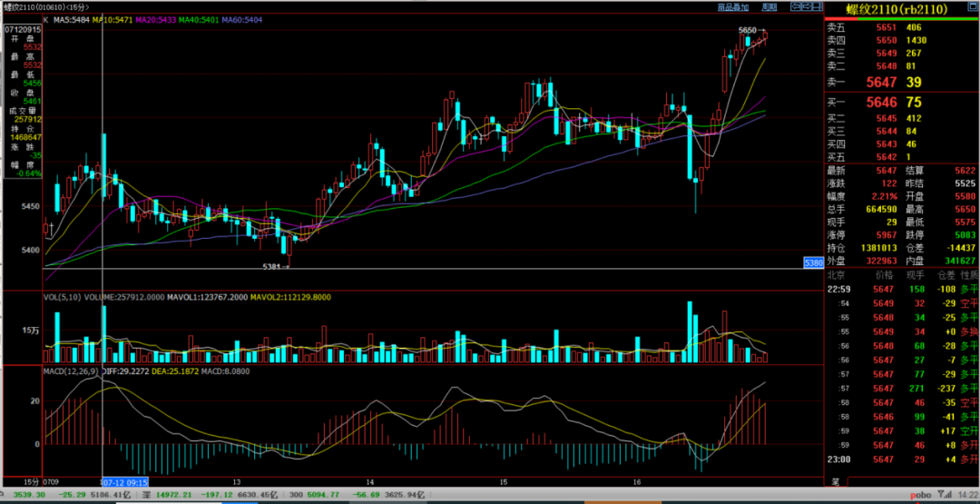The image size is (980, 504).
Task: Click the 性质 column header in the trade list
Action: (x=968, y=273)
